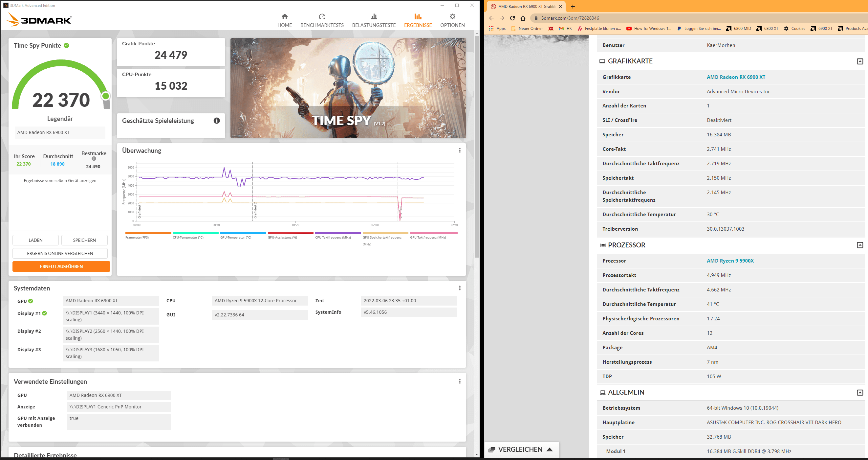
Task: Click the LADEN button
Action: pyautogui.click(x=35, y=240)
